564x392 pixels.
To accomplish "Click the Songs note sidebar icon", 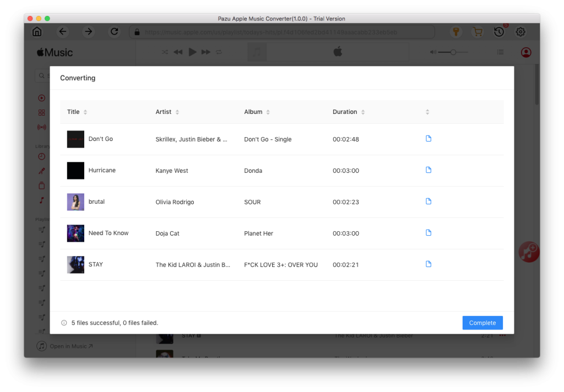I will (x=42, y=200).
